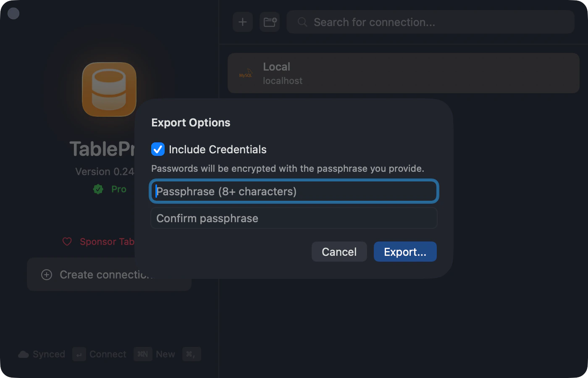Focus the Passphrase input field
Viewport: 588px width, 378px height.
[294, 191]
